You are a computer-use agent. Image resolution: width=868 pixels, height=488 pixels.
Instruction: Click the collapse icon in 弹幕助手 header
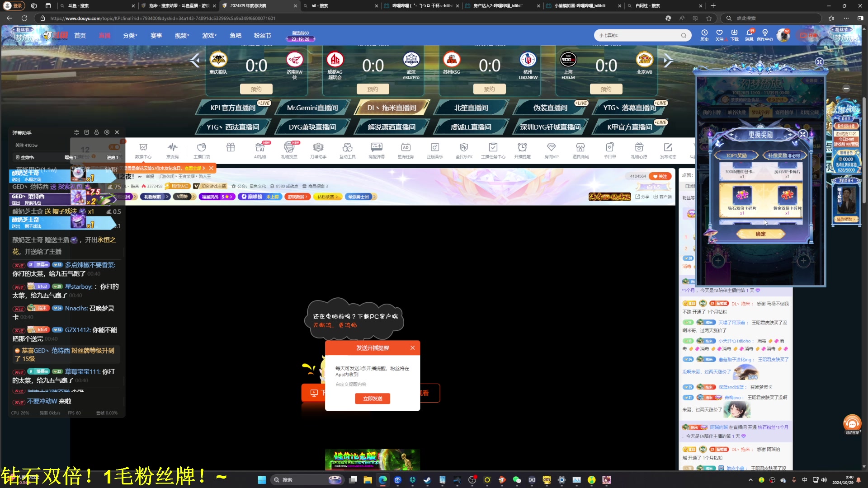[x=76, y=132]
